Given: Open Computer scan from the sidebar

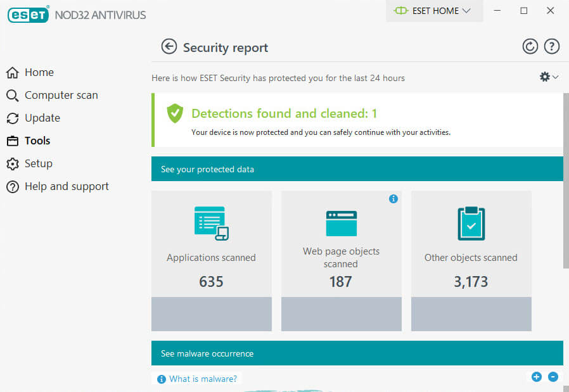Looking at the screenshot, I should (x=61, y=95).
